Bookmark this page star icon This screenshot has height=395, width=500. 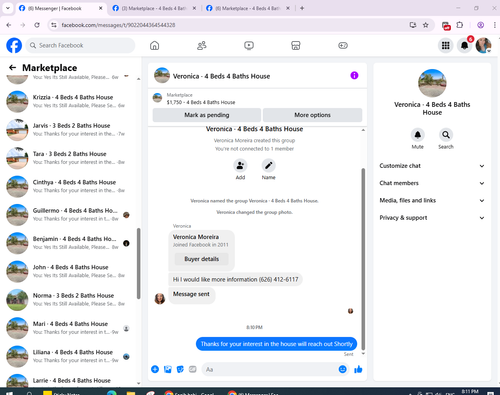pos(426,25)
